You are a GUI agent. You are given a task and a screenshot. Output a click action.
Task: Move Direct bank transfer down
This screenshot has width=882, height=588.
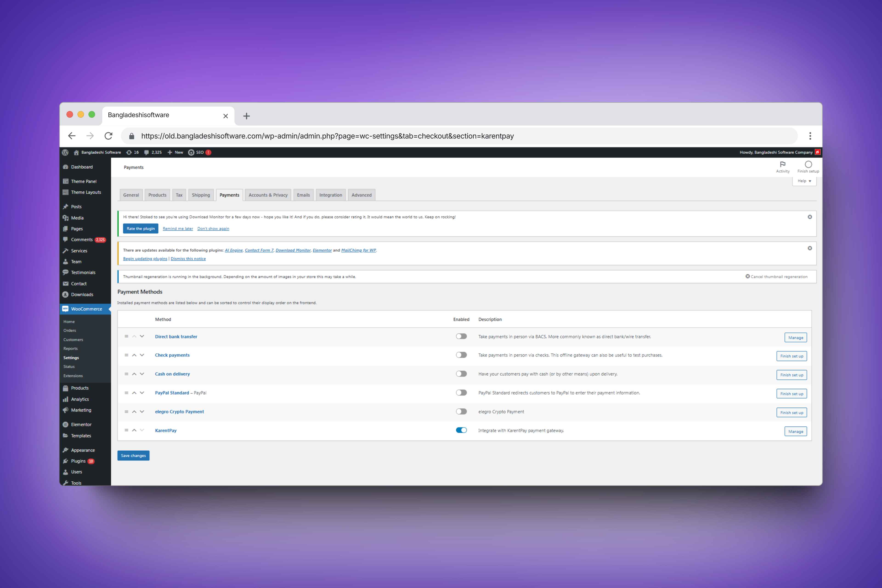(142, 336)
